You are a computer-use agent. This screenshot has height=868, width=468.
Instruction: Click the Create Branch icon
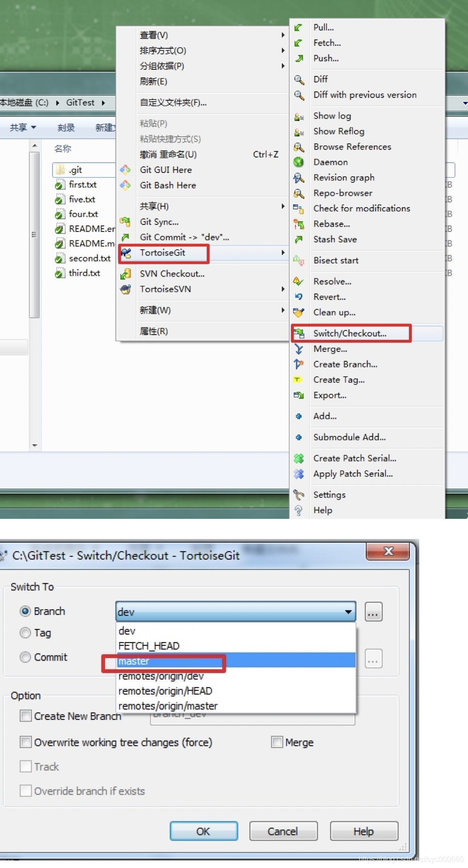coord(299,364)
